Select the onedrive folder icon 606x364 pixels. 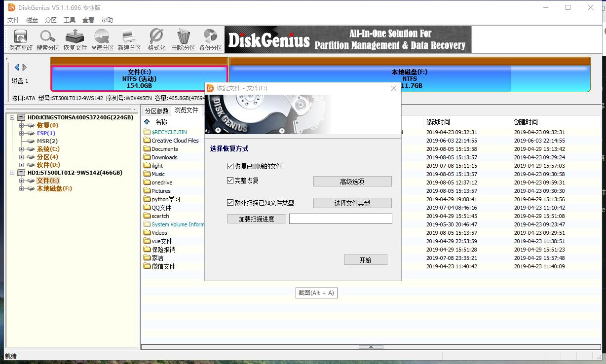click(147, 182)
